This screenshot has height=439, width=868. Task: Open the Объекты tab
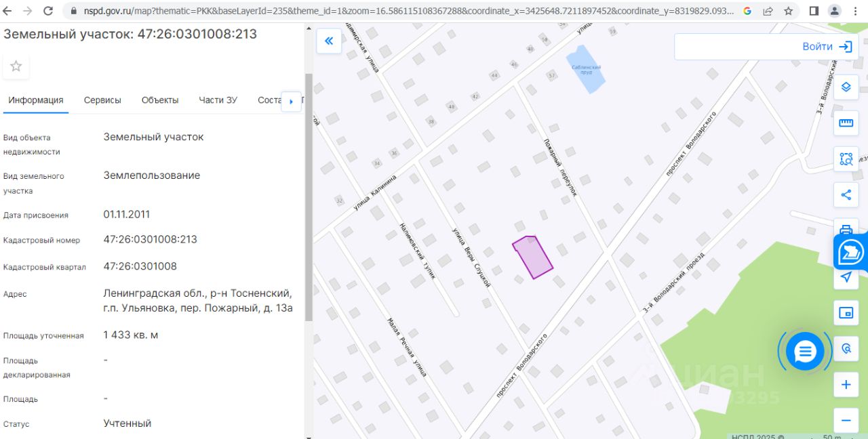[x=160, y=100]
